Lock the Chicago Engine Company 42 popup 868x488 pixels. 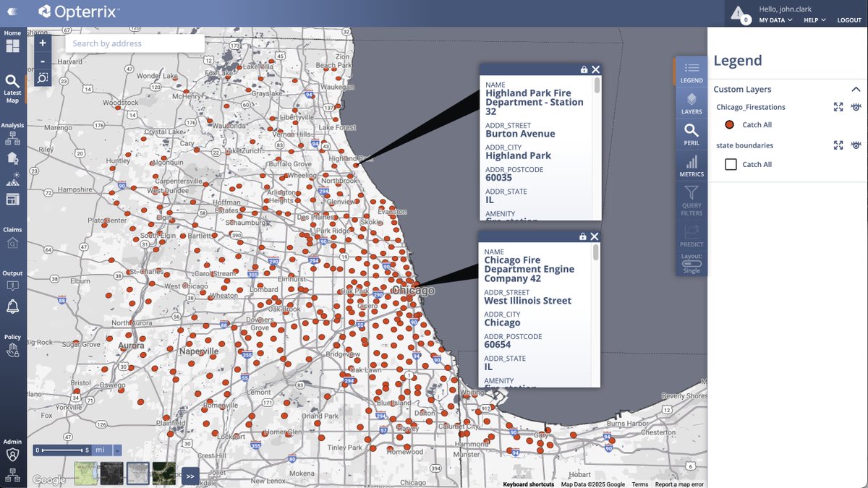coord(582,236)
